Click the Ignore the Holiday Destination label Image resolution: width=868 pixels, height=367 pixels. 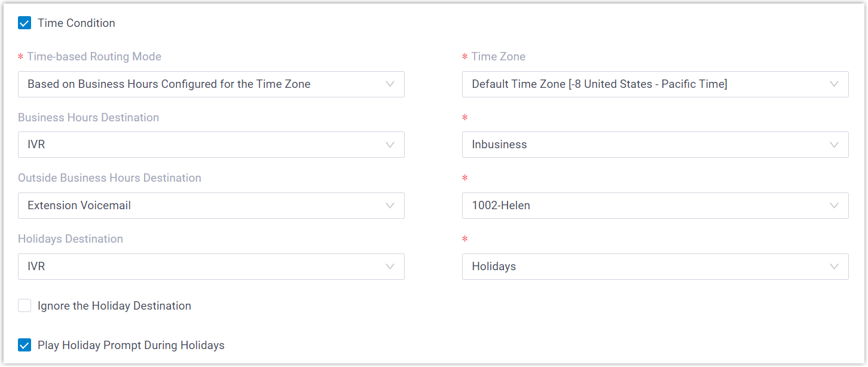114,306
